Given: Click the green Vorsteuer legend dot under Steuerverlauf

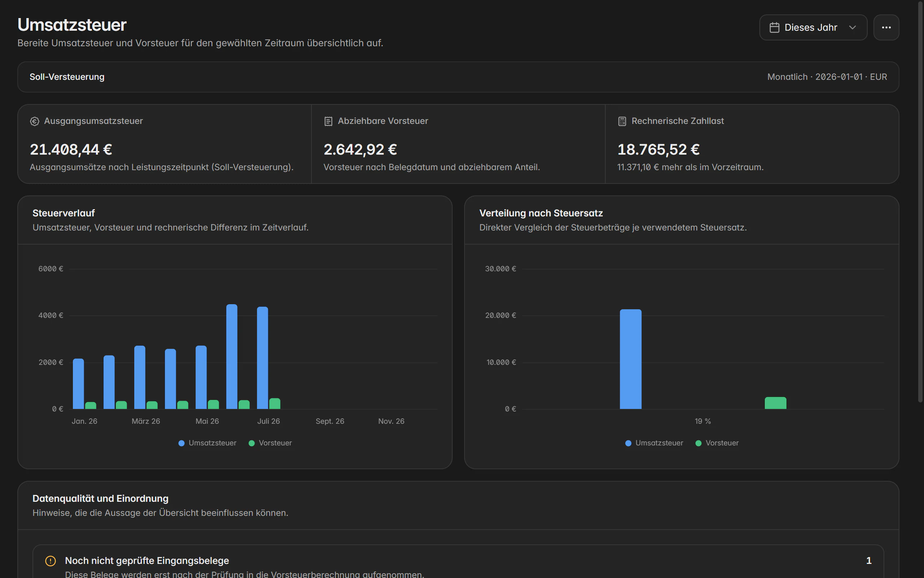Looking at the screenshot, I should point(252,443).
